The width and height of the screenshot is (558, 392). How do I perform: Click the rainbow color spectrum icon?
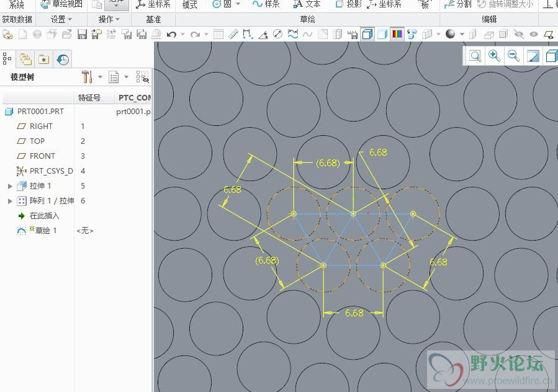click(397, 35)
